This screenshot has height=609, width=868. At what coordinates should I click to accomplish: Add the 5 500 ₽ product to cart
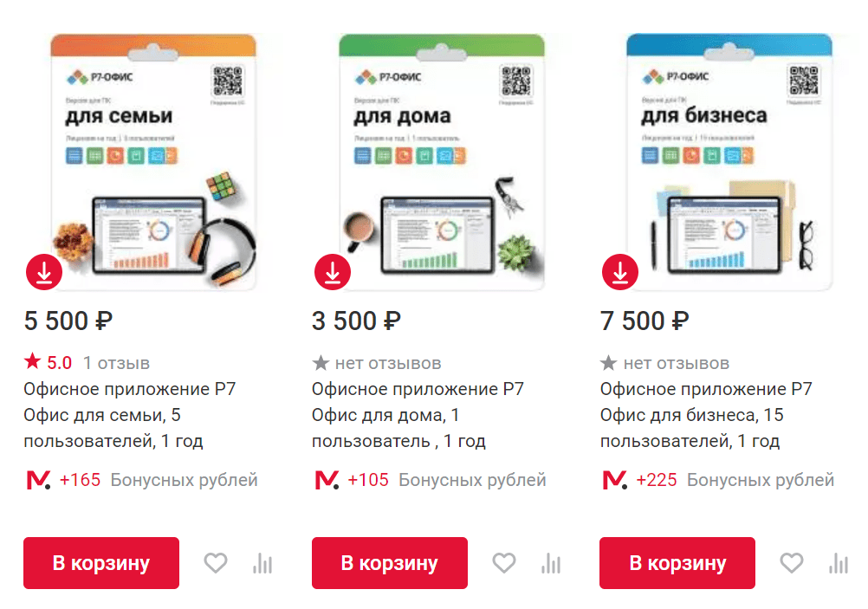pos(101,562)
